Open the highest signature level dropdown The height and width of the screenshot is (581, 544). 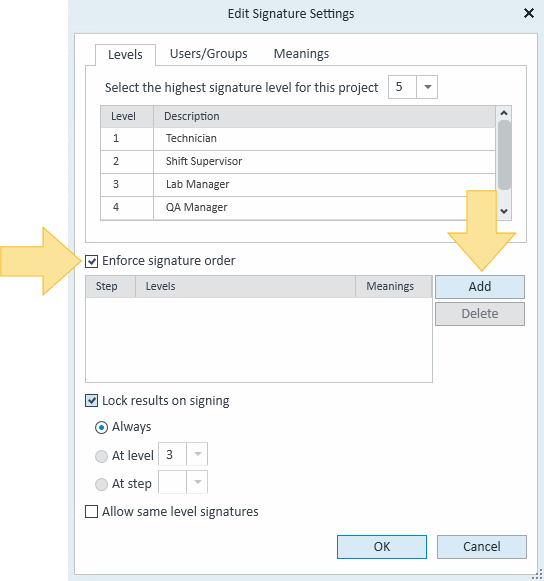[427, 87]
